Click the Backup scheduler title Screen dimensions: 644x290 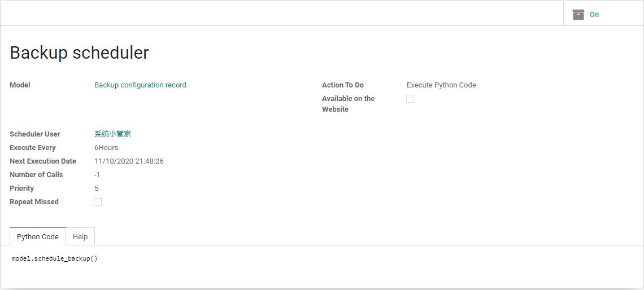pos(79,52)
